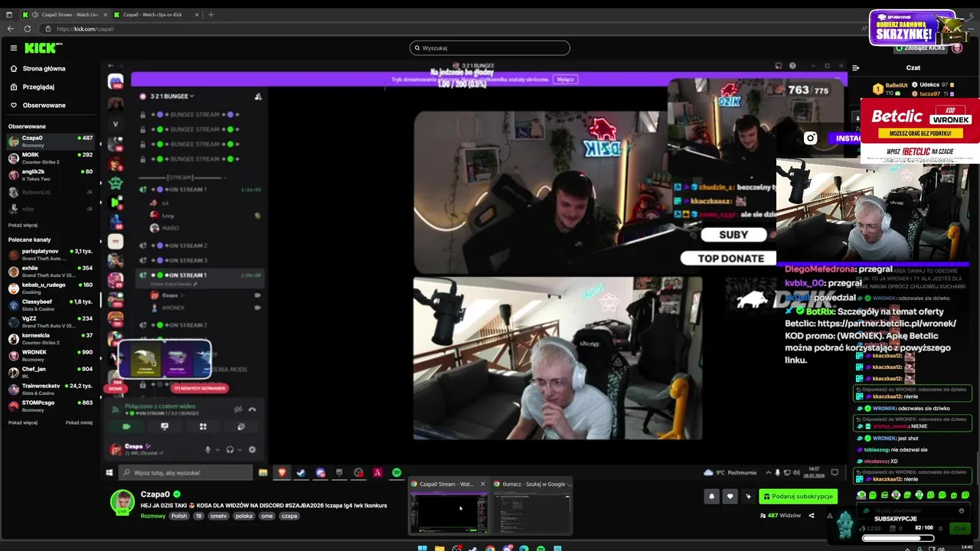Collapse the Czat panel with arrow icon
Screen dimensions: 980x551
click(856, 68)
